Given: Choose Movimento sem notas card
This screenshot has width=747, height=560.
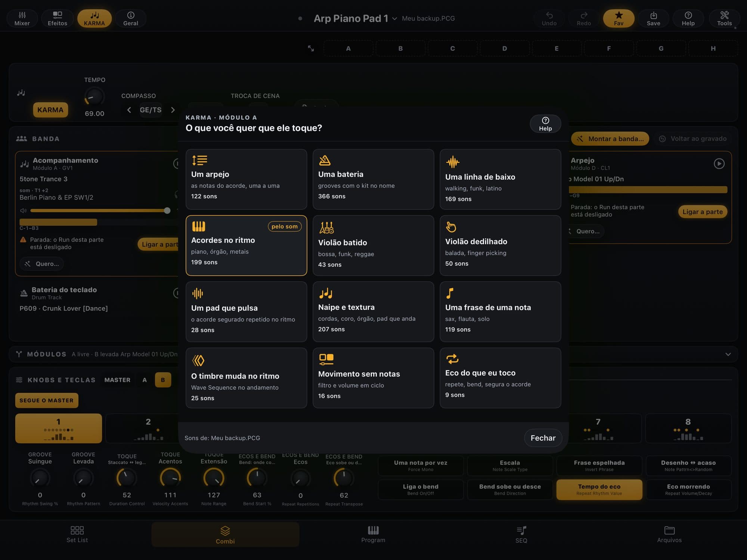Looking at the screenshot, I should [373, 378].
